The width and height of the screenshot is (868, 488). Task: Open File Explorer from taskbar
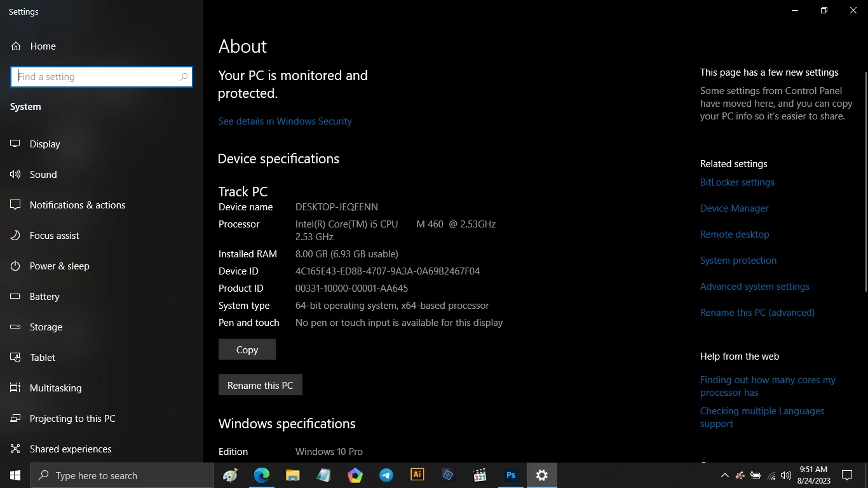coord(292,475)
